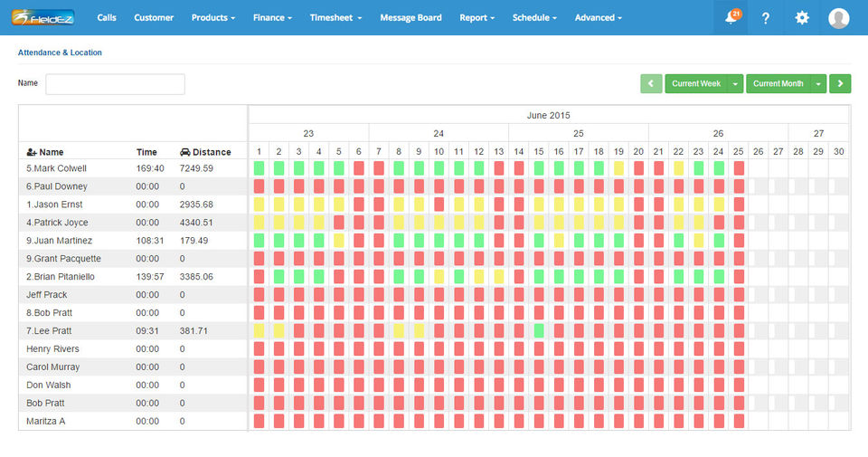Screen dimensions: 868x457
Task: Expand the Current Month dropdown arrow
Action: pyautogui.click(x=818, y=83)
